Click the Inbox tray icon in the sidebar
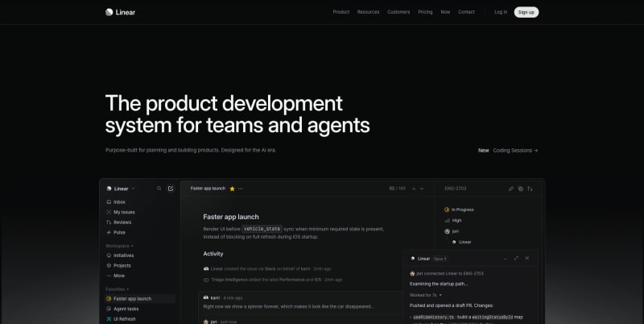644x324 pixels. [109, 201]
